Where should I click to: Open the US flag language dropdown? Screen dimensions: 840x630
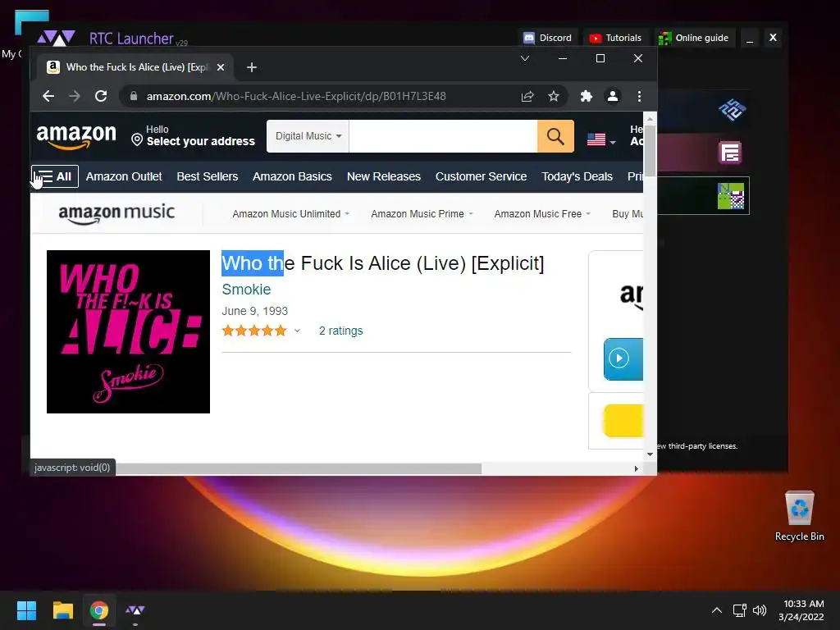point(601,139)
